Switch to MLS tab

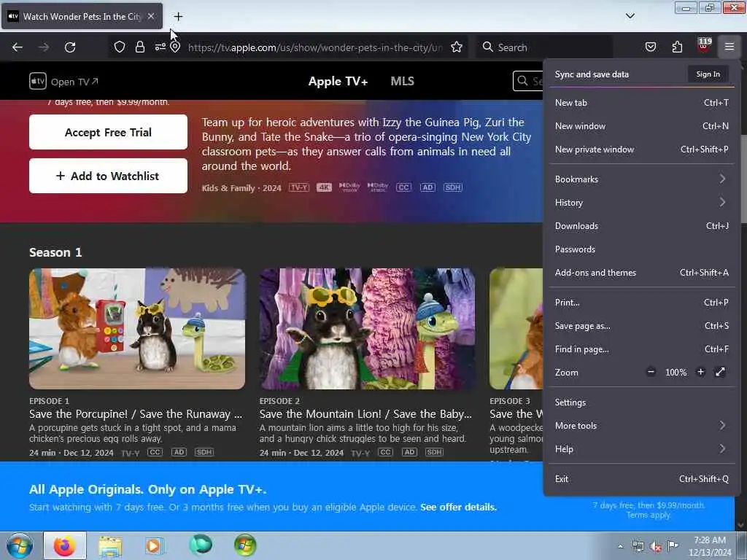tap(402, 82)
